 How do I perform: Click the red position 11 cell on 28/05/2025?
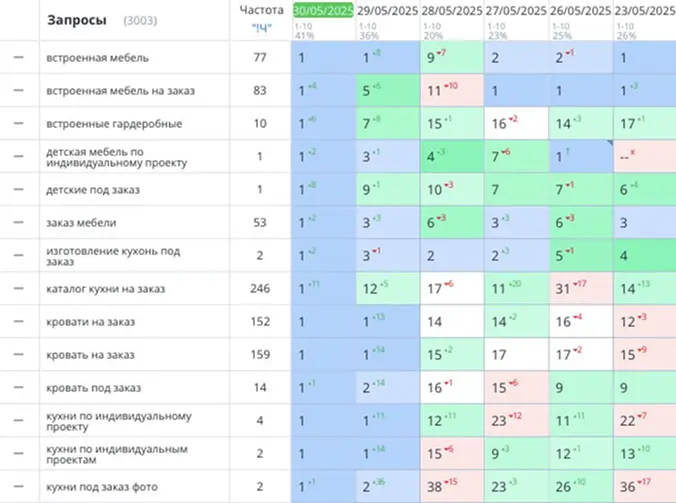(x=452, y=91)
